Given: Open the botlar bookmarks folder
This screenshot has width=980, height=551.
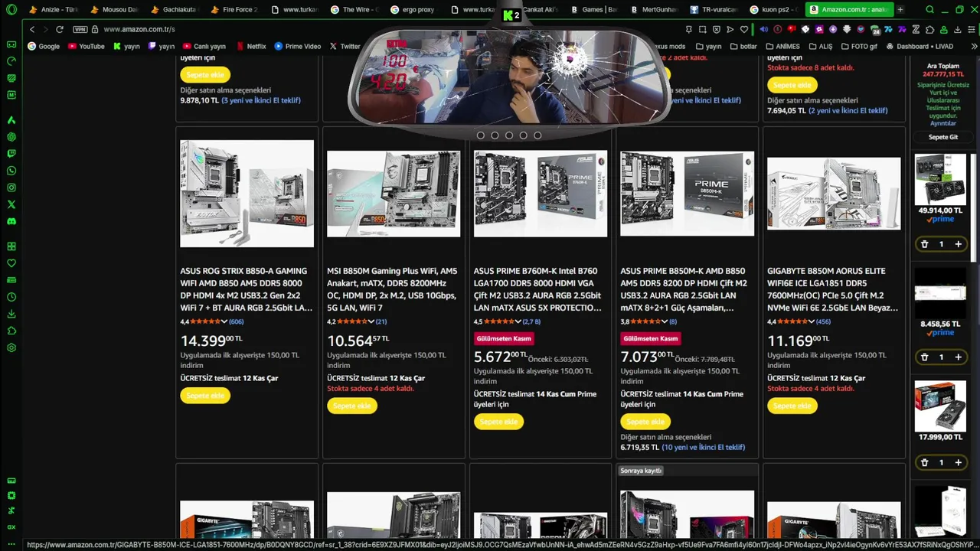Looking at the screenshot, I should click(743, 46).
